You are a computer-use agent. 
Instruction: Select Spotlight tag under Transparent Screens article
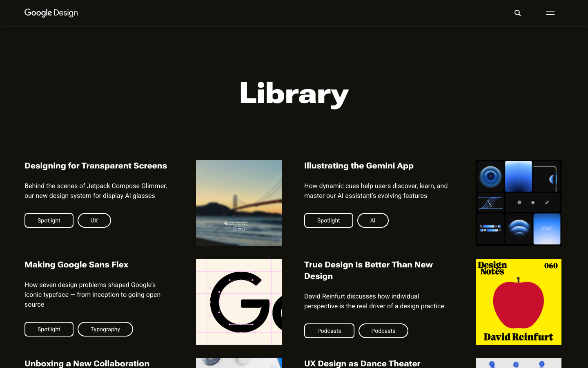(49, 220)
